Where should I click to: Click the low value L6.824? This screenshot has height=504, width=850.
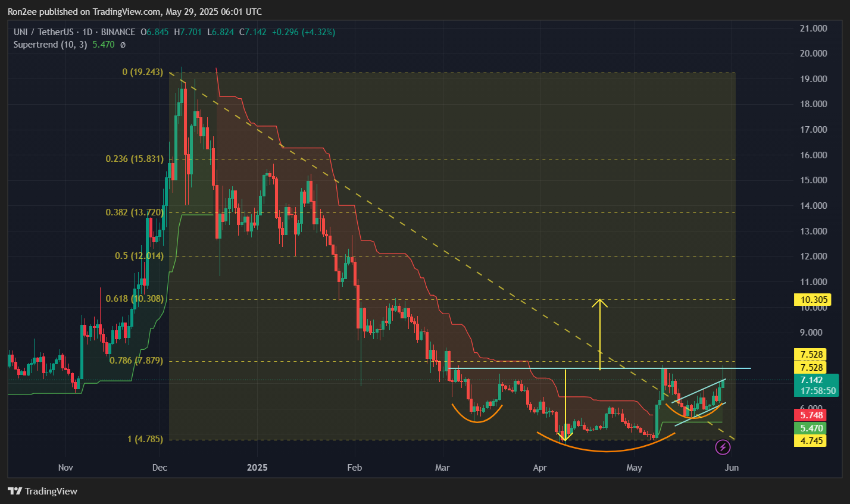tap(220, 32)
